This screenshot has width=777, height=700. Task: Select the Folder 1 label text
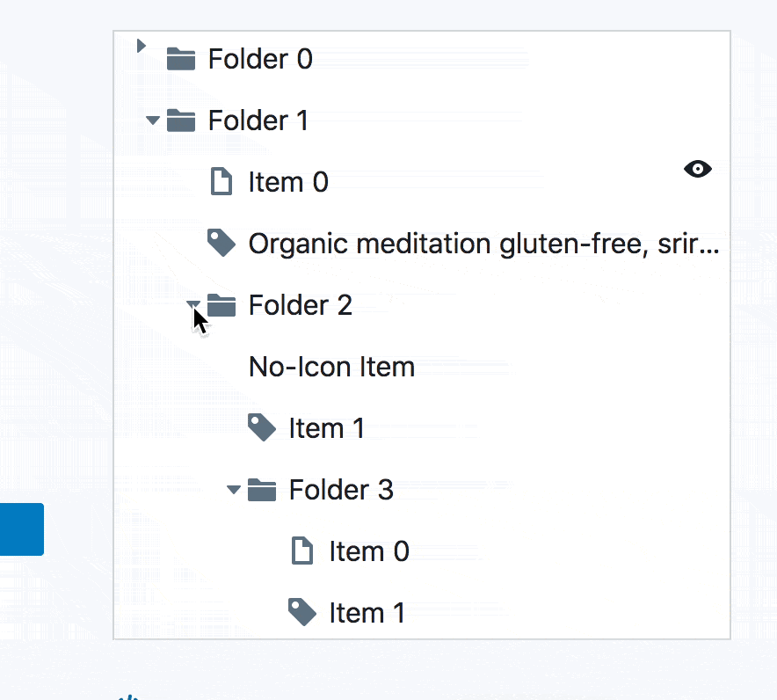tap(258, 120)
